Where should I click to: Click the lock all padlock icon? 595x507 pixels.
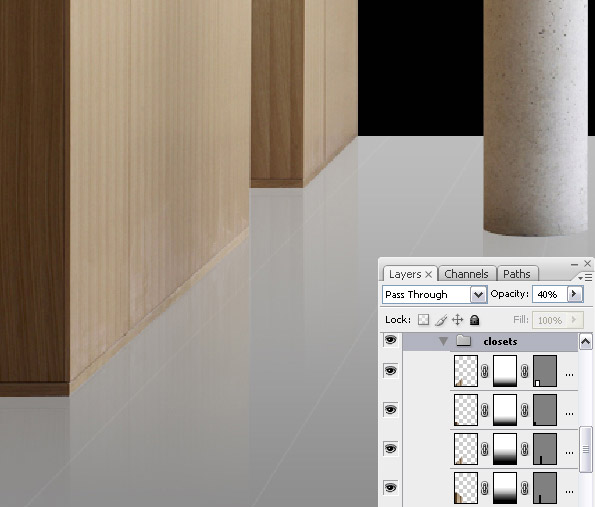click(x=474, y=320)
